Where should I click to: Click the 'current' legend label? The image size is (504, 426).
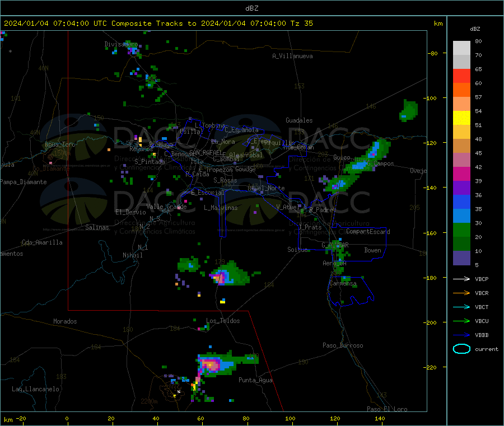(487, 349)
